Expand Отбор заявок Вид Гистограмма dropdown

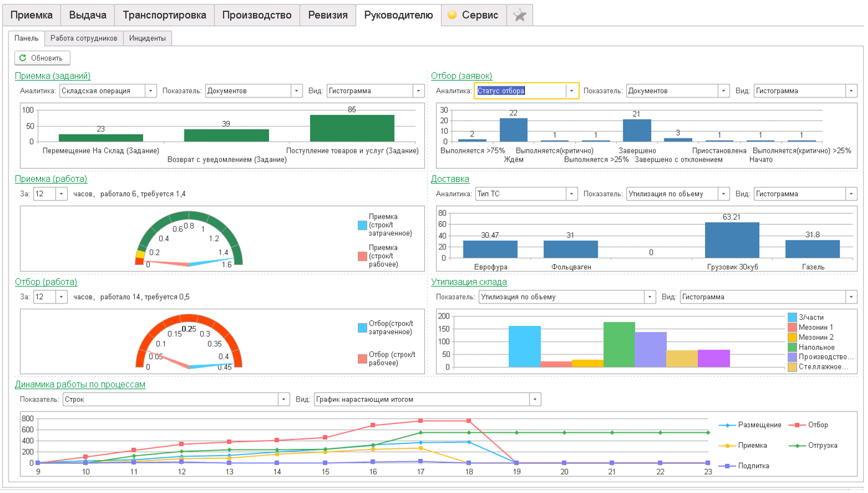click(x=851, y=91)
